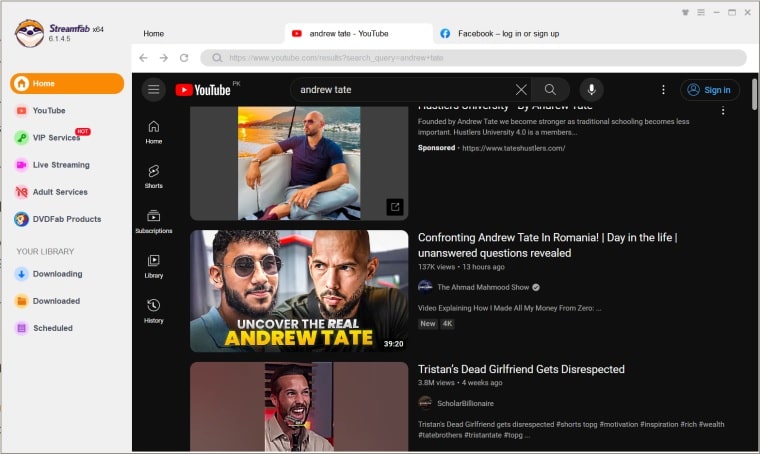760x454 pixels.
Task: Click the URL address bar
Action: pyautogui.click(x=474, y=58)
